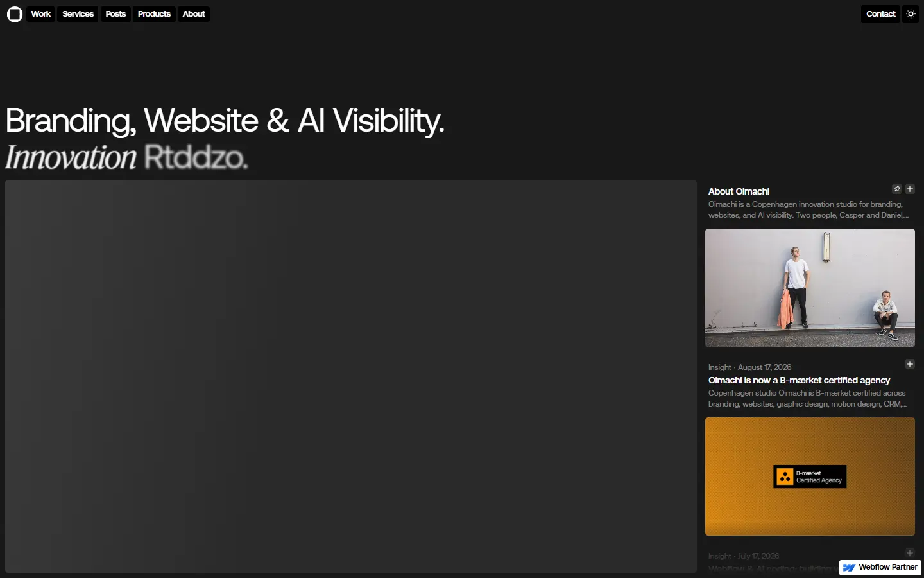Click the Contact button
Viewport: 924px width, 578px height.
pos(880,14)
